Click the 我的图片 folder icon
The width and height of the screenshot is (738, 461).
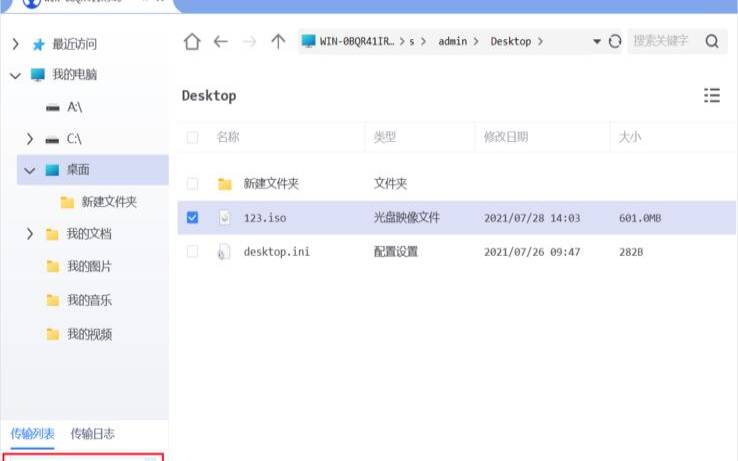[53, 267]
